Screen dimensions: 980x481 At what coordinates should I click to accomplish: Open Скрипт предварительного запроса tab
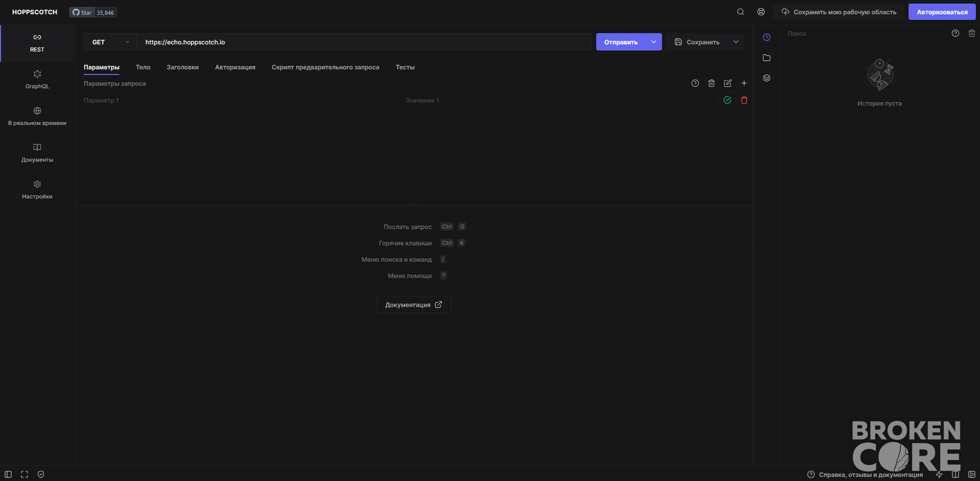pos(325,67)
